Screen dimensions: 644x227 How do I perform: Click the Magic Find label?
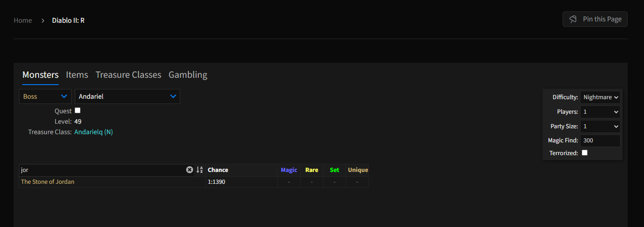(x=563, y=141)
